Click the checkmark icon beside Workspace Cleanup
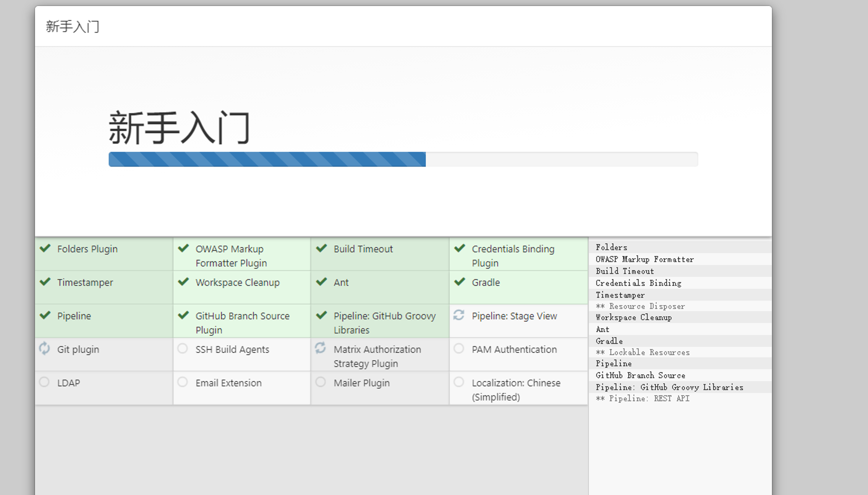Viewport: 868px width, 495px height. 184,282
